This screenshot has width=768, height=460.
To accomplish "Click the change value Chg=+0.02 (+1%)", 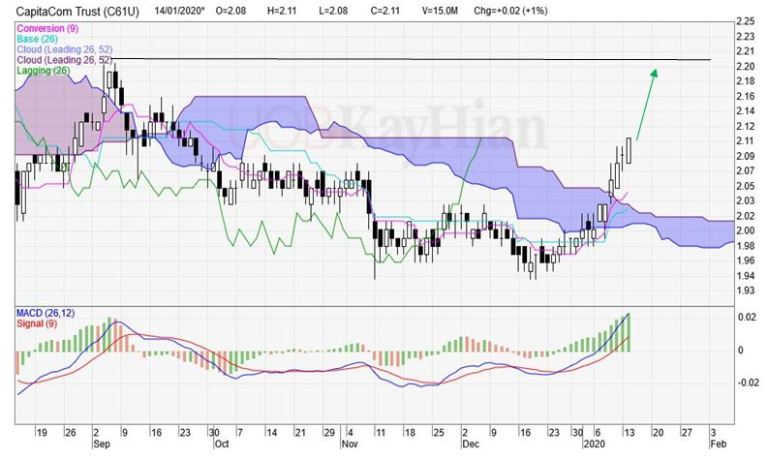I will pos(510,10).
